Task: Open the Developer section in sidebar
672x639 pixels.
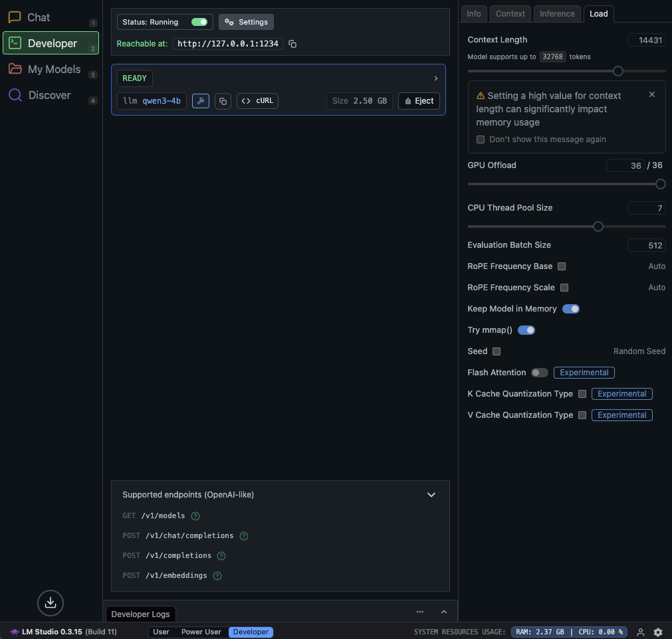Action: pyautogui.click(x=51, y=43)
